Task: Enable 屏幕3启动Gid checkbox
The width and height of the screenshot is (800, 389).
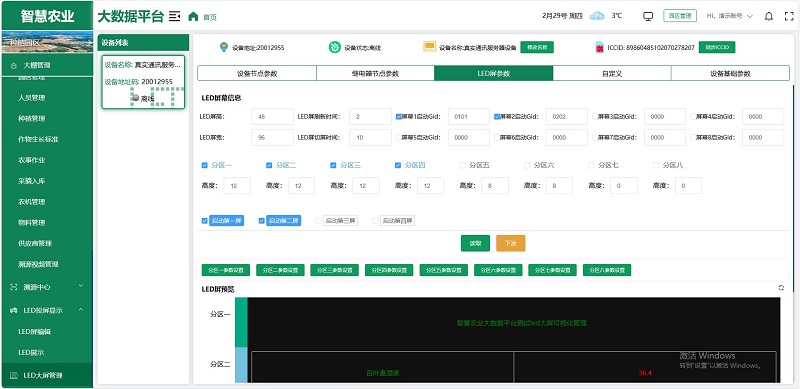Action: coord(595,116)
